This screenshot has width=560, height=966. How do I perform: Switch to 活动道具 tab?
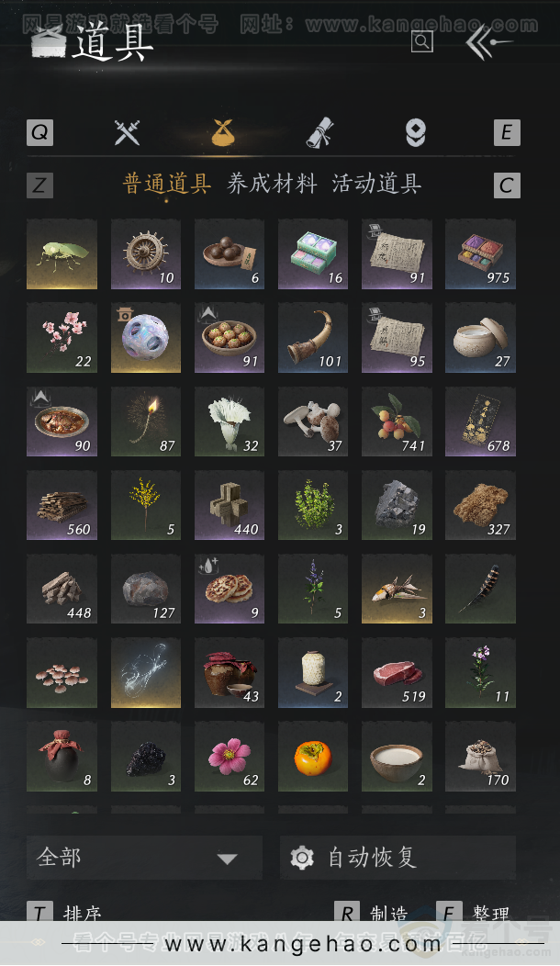tap(376, 184)
